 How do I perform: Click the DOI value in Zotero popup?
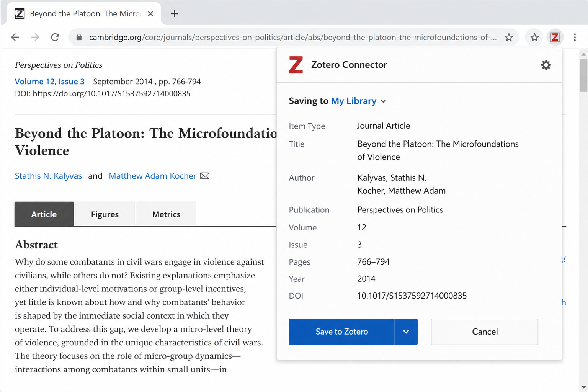(412, 296)
